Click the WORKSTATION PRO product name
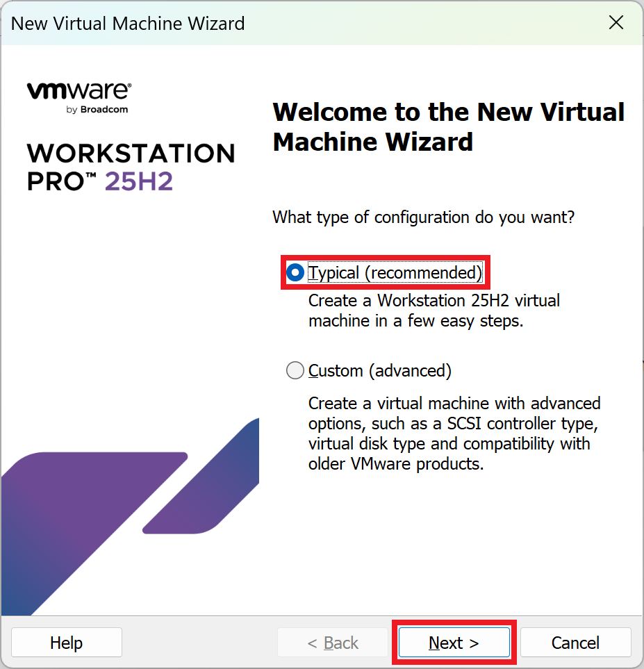The width and height of the screenshot is (644, 669). (x=131, y=154)
